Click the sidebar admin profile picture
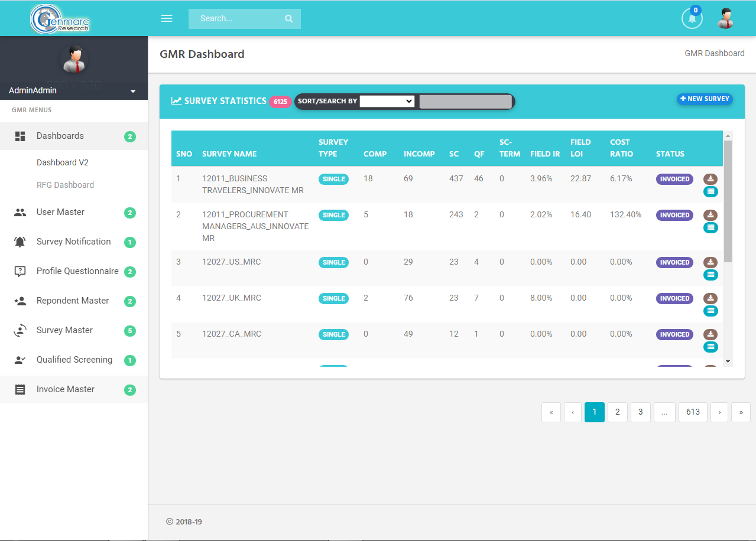This screenshot has width=756, height=541. (x=74, y=59)
